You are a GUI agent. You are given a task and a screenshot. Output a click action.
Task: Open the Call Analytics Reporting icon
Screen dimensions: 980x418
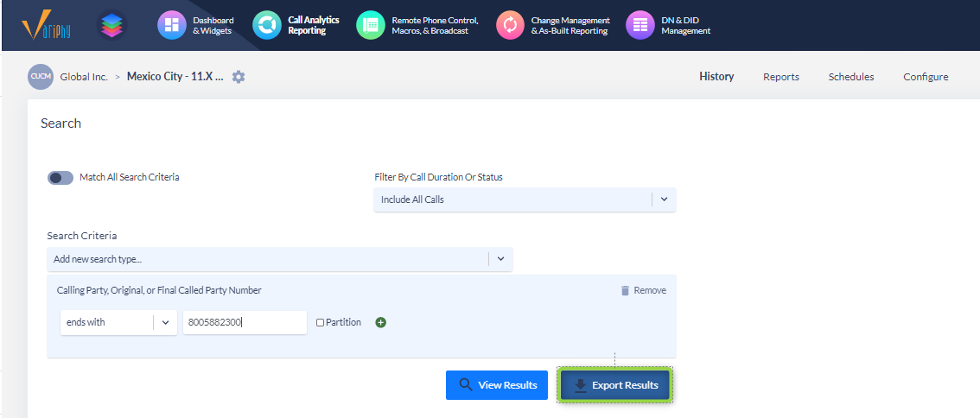point(267,25)
